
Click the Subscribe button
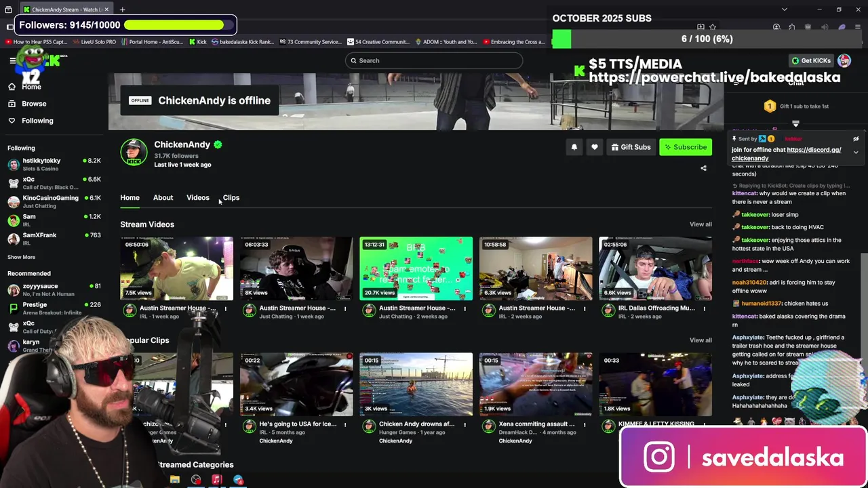[x=686, y=147]
